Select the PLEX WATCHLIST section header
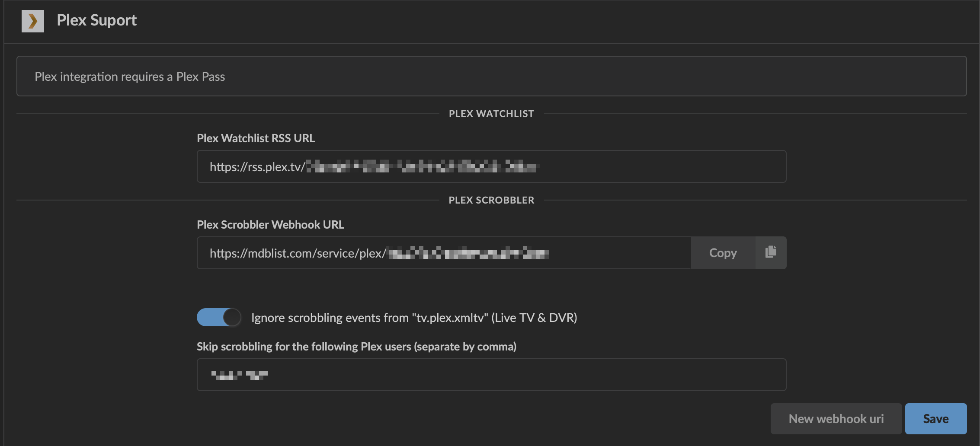 (491, 114)
